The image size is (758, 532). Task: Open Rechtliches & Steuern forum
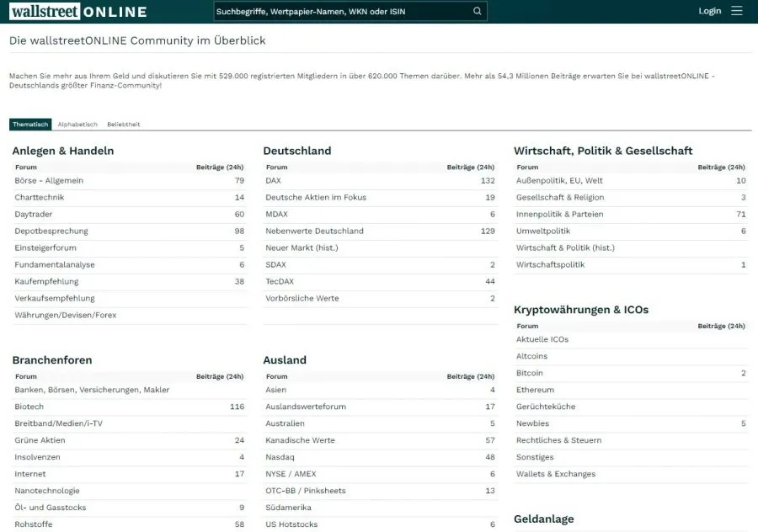click(x=559, y=441)
